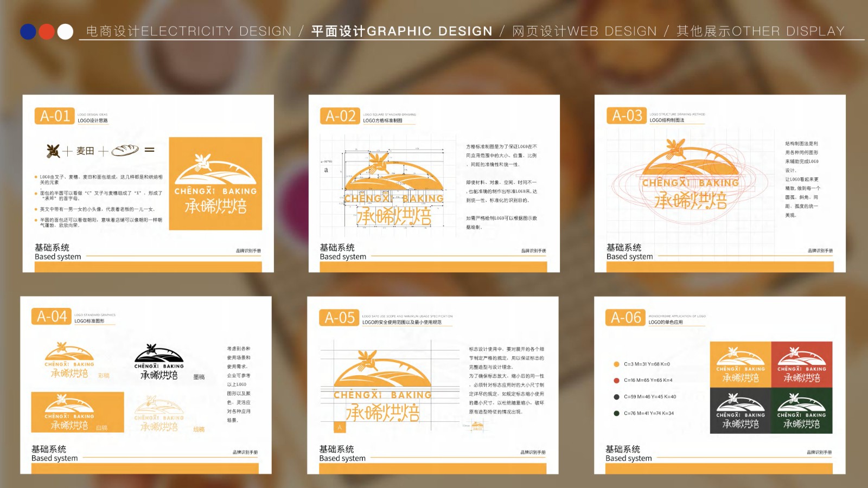Click the 其他展示OTHER DISPLAY label
Viewport: 868px width, 488px height.
pos(759,30)
